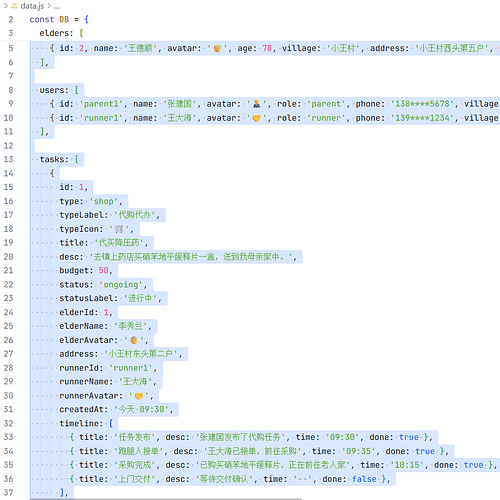Click the runner avatar emoji on line 10
Screen dimensions: 500x500
click(x=256, y=118)
